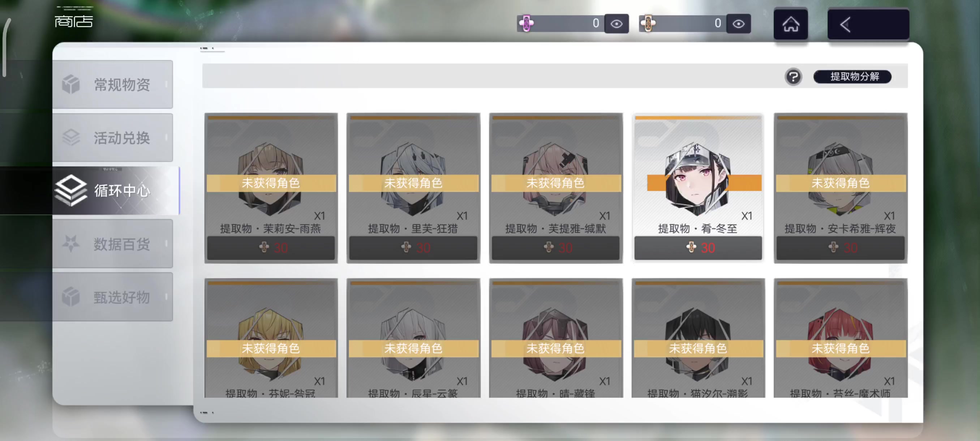
Task: Click the home icon button
Action: pyautogui.click(x=791, y=24)
